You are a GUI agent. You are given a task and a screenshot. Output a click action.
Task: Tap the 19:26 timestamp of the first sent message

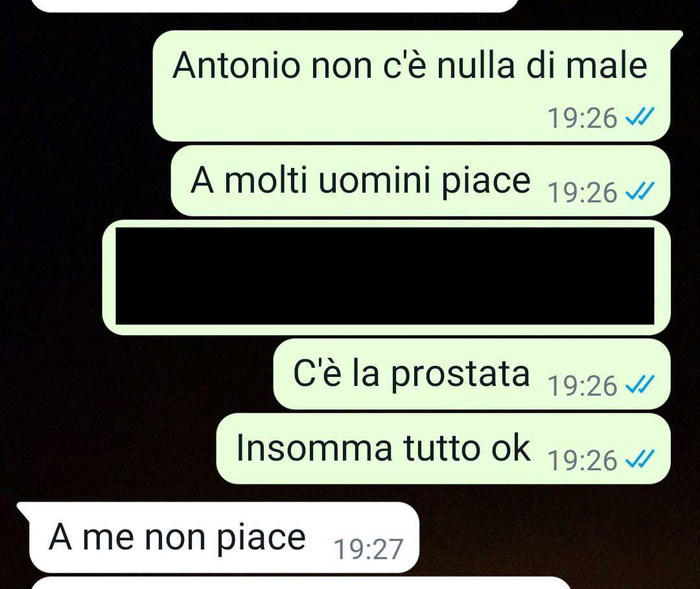tap(582, 118)
